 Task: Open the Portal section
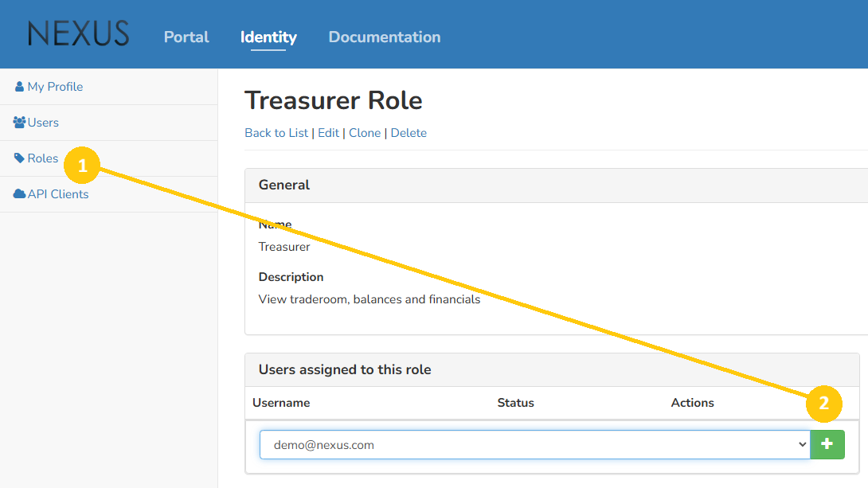coord(186,37)
